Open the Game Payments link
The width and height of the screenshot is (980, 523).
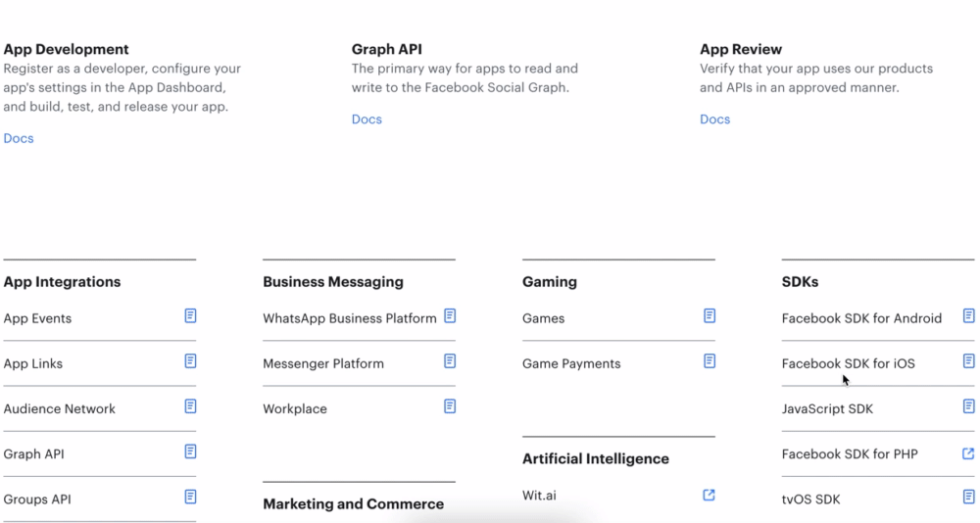pyautogui.click(x=571, y=363)
